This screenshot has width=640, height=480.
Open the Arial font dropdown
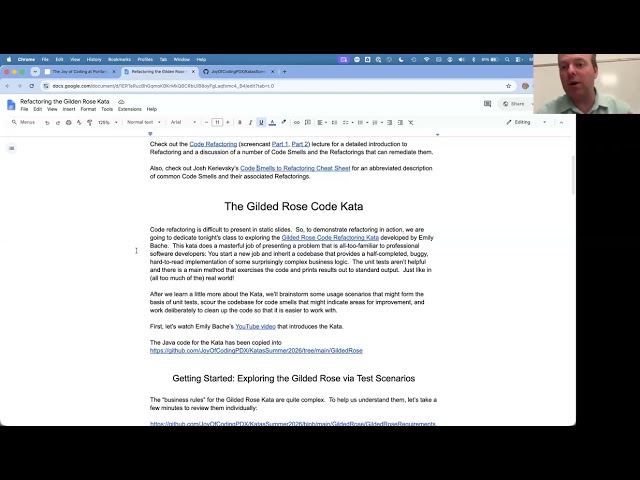pyautogui.click(x=183, y=122)
